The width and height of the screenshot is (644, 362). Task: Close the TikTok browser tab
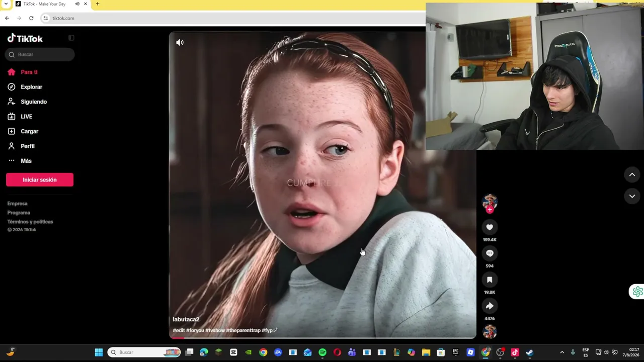86,4
